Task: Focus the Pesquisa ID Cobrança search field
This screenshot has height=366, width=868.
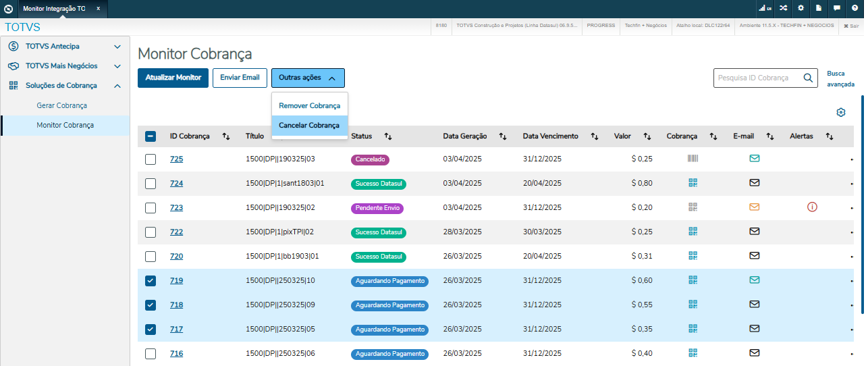Action: click(758, 78)
